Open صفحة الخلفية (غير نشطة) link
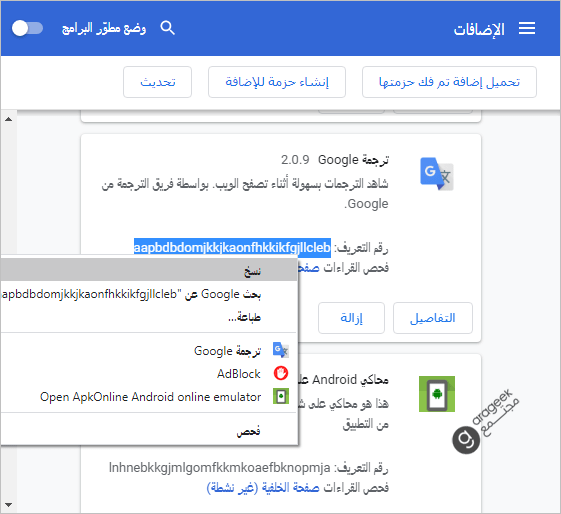 pyautogui.click(x=263, y=488)
